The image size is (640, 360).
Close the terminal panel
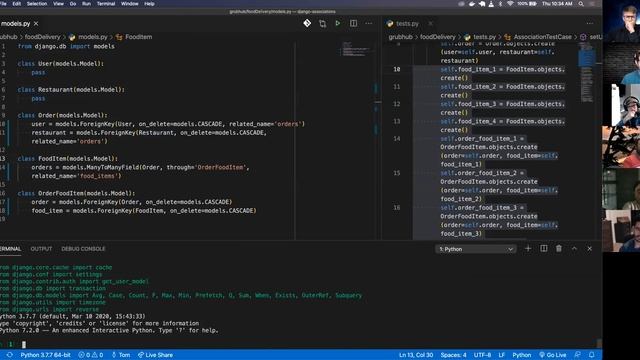click(x=589, y=249)
